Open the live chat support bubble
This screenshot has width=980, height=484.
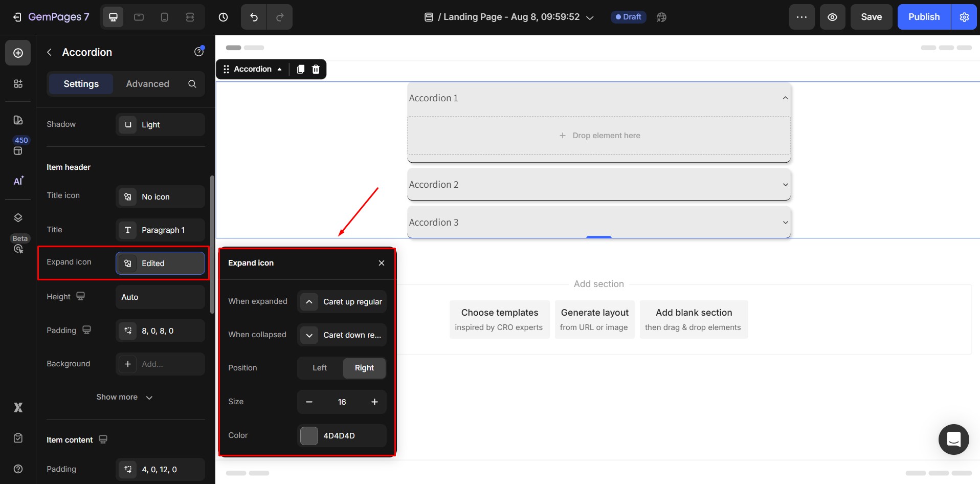tap(953, 439)
